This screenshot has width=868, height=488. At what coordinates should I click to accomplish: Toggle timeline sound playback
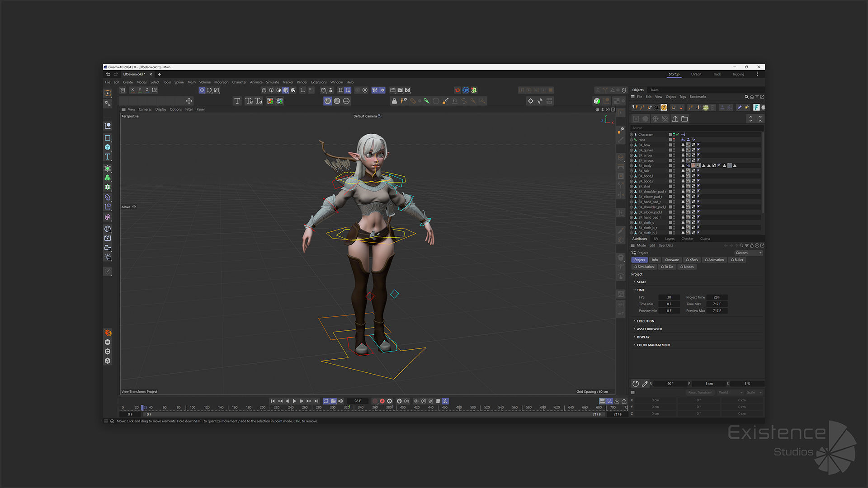pos(340,401)
